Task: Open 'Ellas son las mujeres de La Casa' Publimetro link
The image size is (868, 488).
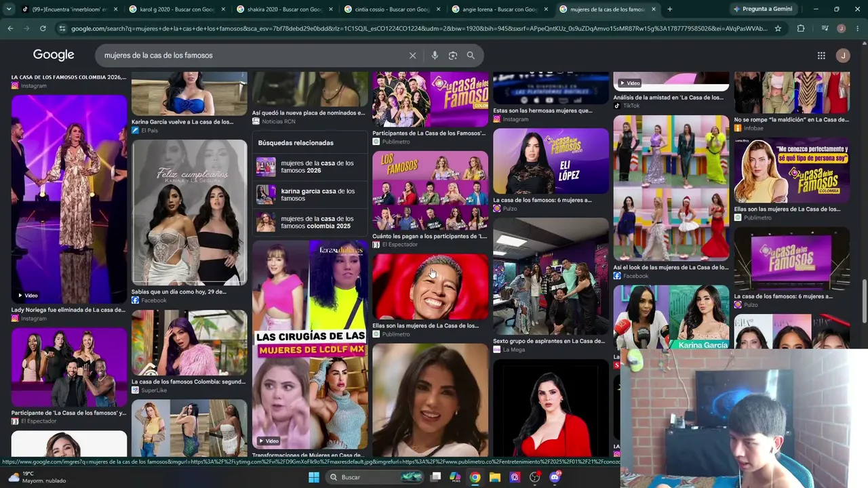Action: pyautogui.click(x=426, y=325)
